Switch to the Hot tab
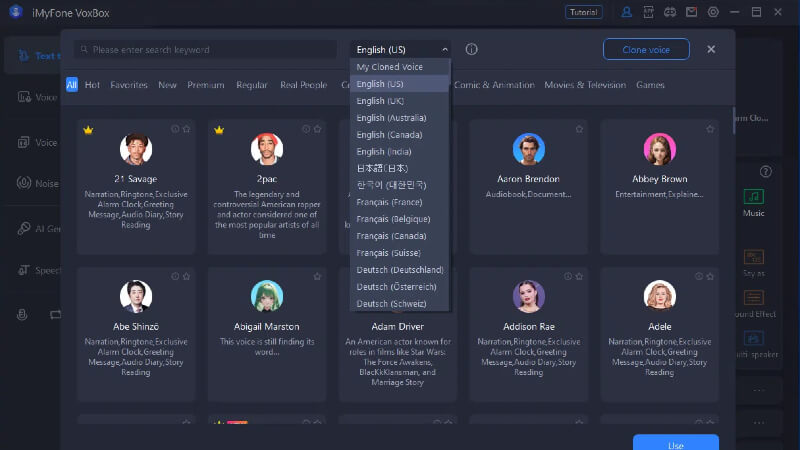The image size is (800, 450). click(x=92, y=85)
